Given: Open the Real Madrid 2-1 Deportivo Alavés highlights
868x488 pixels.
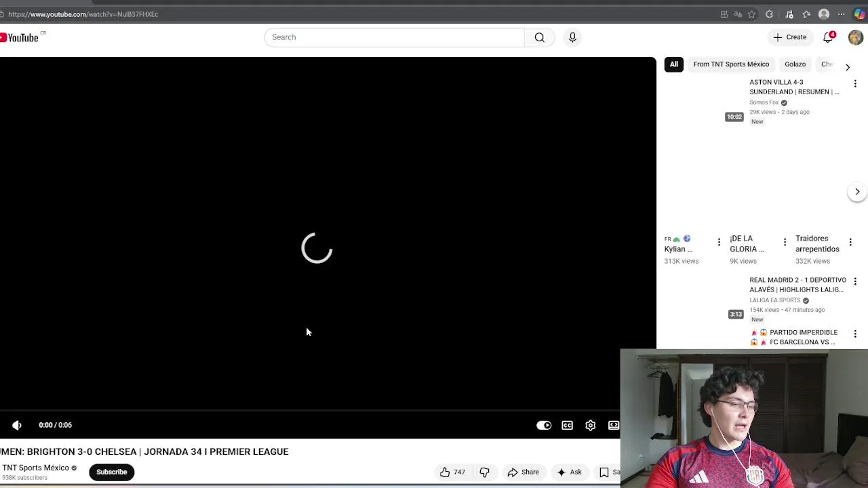Looking at the screenshot, I should [797, 285].
